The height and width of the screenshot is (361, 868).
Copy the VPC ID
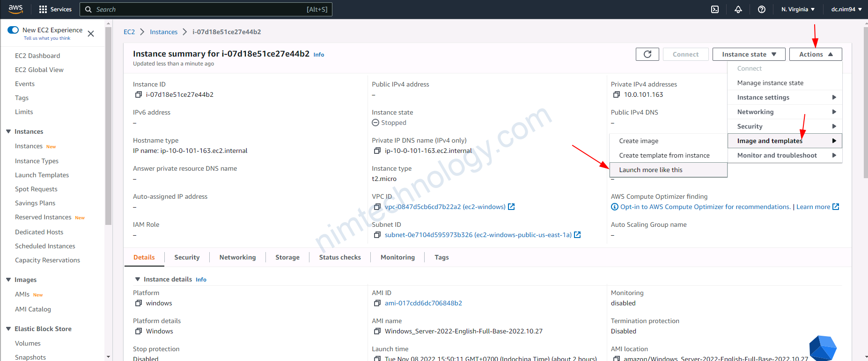(377, 207)
